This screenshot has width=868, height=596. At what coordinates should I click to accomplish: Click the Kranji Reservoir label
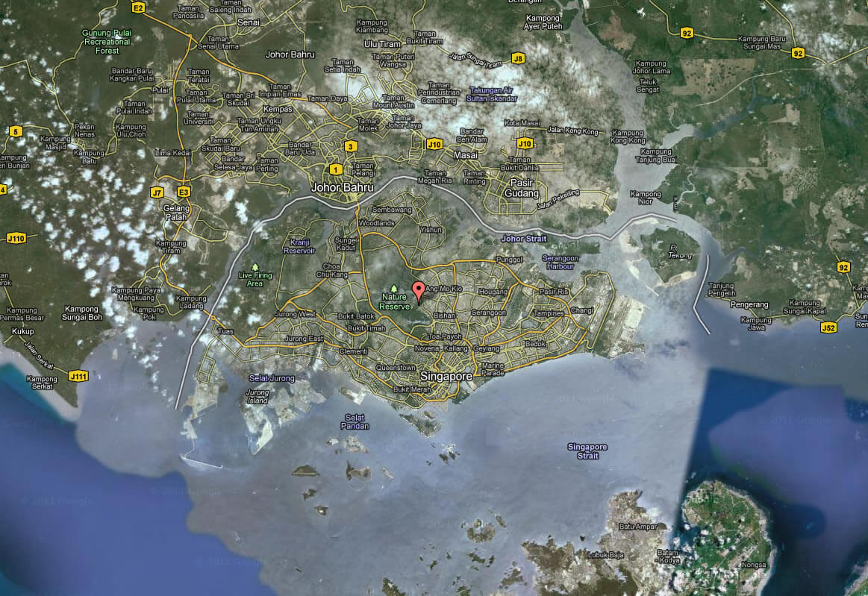click(299, 248)
